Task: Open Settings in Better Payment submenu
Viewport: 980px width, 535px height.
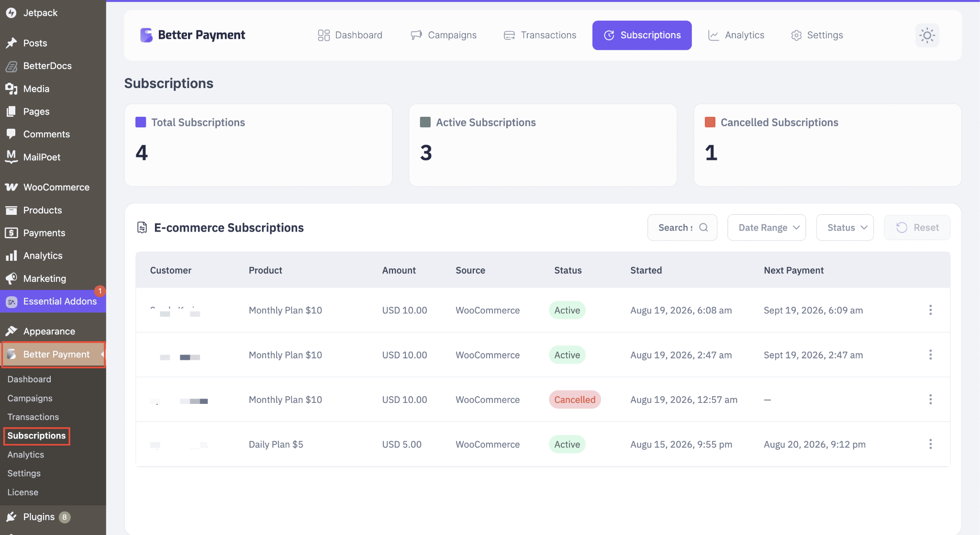Action: pyautogui.click(x=24, y=473)
